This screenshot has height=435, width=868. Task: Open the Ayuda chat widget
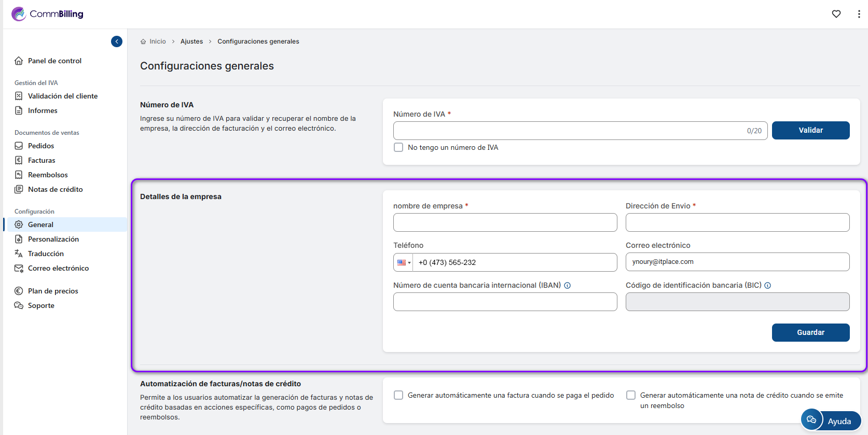click(x=831, y=420)
